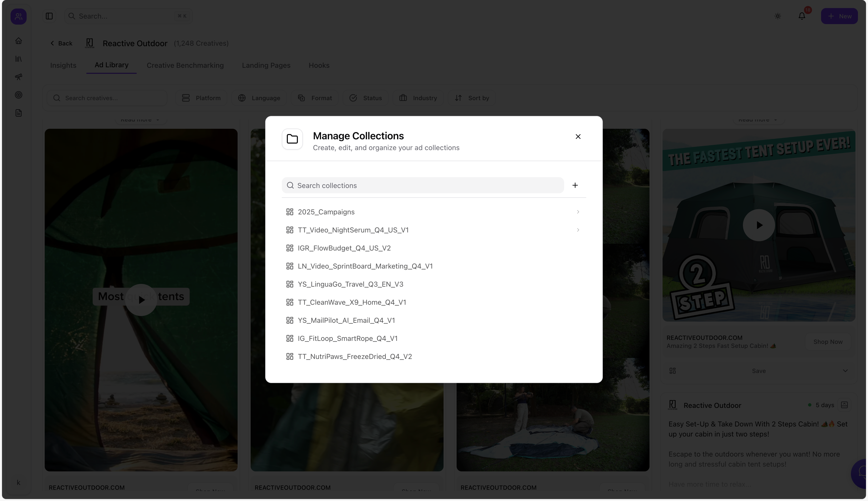This screenshot has height=501, width=868.
Task: Switch the light/dark theme sun icon
Action: [777, 16]
